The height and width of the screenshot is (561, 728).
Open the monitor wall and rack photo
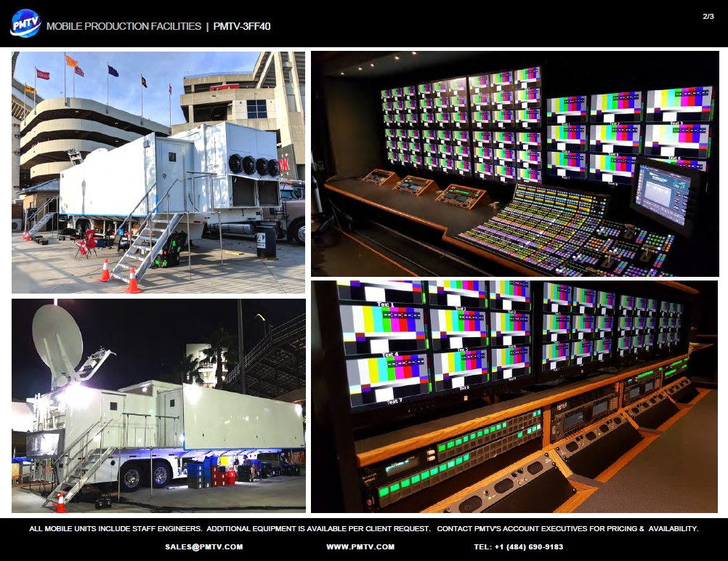[514, 397]
